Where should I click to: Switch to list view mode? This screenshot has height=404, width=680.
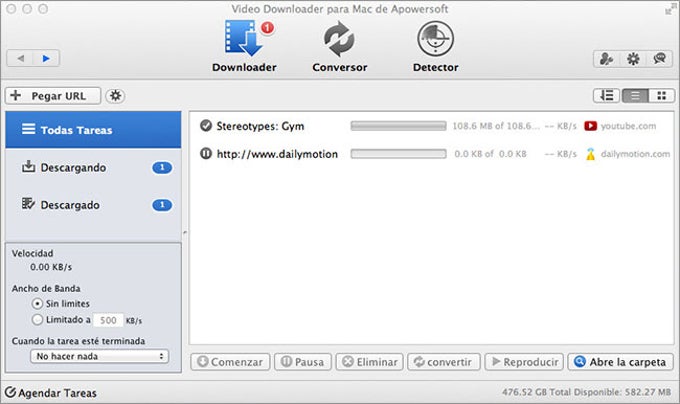pyautogui.click(x=635, y=96)
